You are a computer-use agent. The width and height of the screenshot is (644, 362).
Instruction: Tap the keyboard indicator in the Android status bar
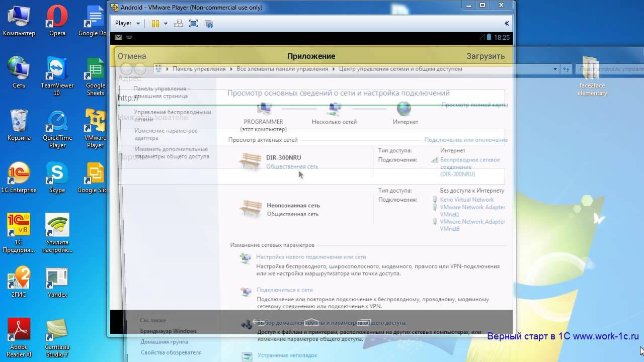click(x=129, y=37)
